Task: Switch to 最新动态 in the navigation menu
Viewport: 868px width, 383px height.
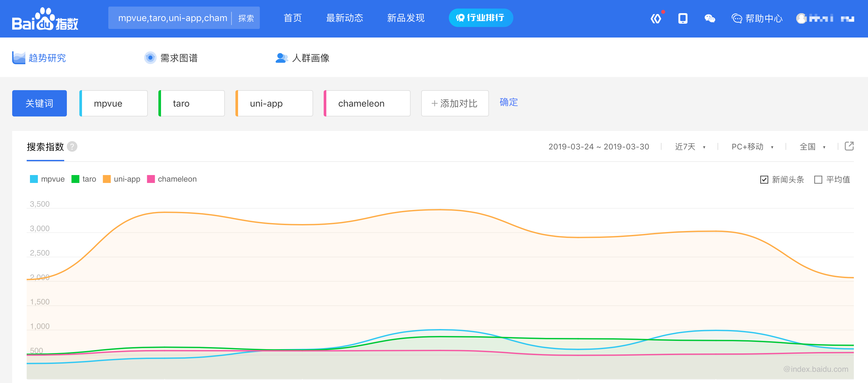Action: pos(344,18)
